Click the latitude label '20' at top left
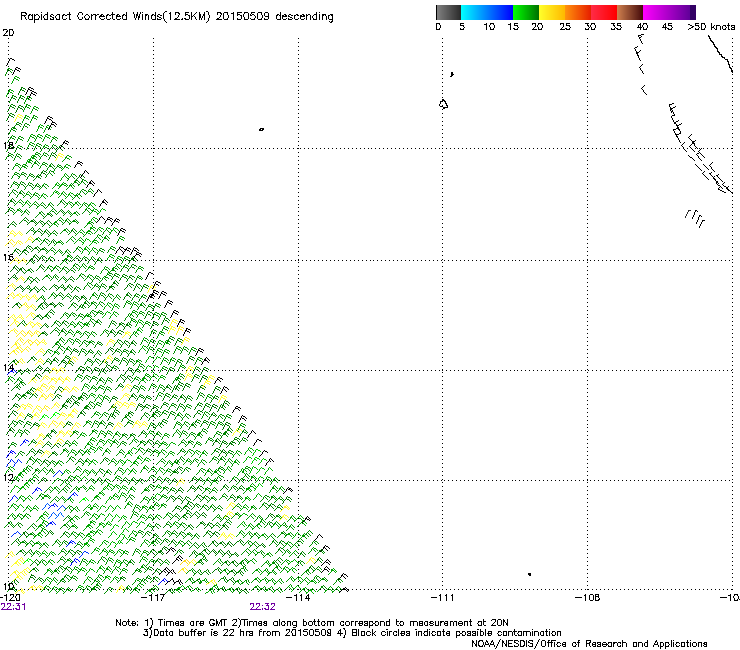The width and height of the screenshot is (740, 650). point(8,33)
